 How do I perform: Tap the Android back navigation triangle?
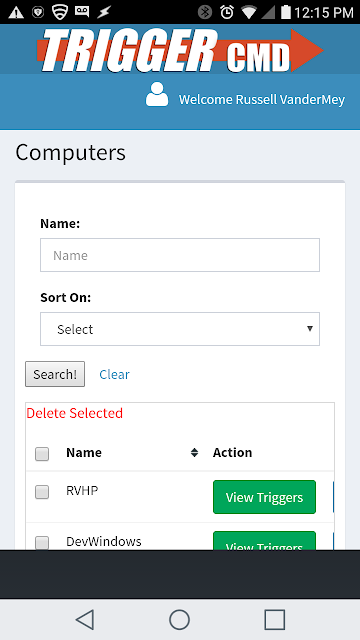click(85, 620)
